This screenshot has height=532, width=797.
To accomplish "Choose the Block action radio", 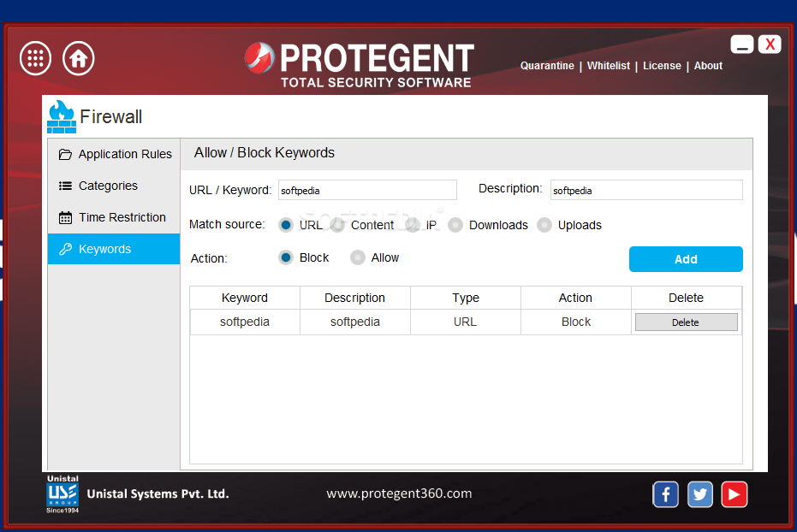I will [286, 258].
